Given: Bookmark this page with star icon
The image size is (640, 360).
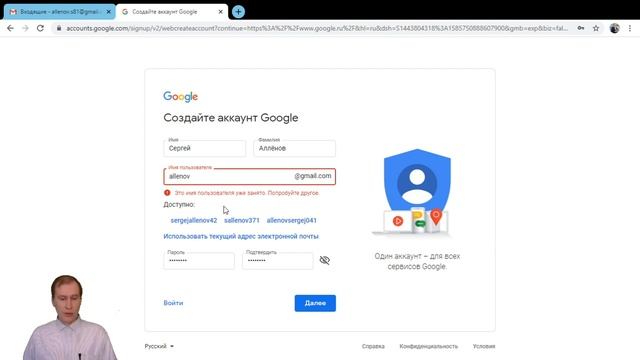Looking at the screenshot, I should [596, 28].
